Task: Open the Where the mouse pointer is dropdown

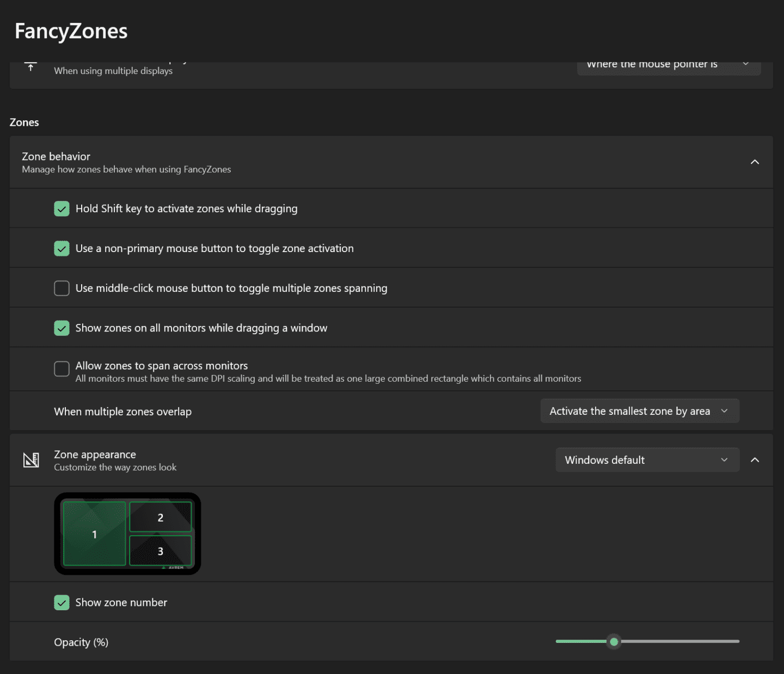Action: click(669, 64)
